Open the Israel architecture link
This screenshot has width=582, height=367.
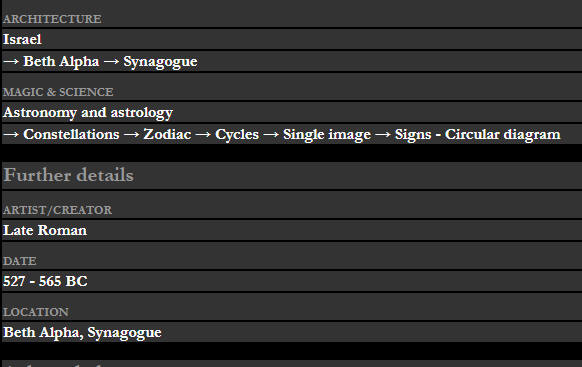[x=22, y=39]
